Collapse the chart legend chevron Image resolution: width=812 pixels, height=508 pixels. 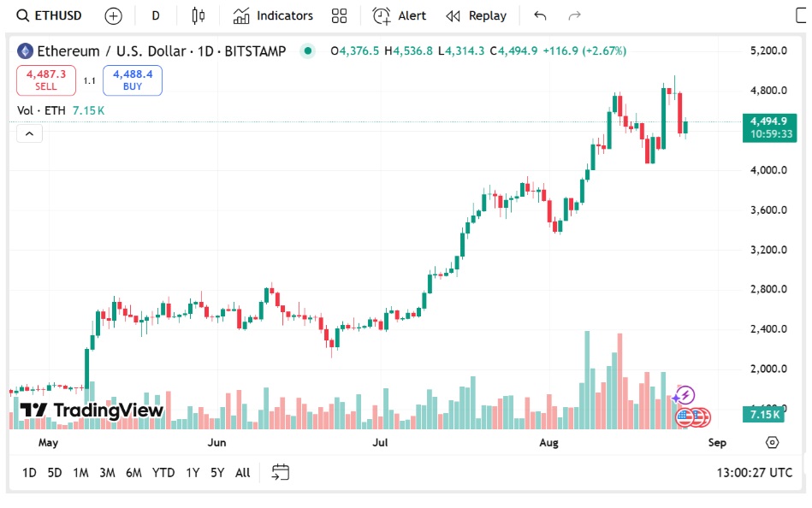tap(28, 133)
